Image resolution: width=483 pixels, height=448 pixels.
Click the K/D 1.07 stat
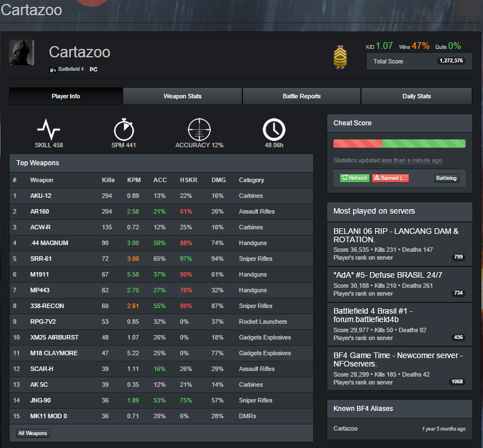pos(379,46)
